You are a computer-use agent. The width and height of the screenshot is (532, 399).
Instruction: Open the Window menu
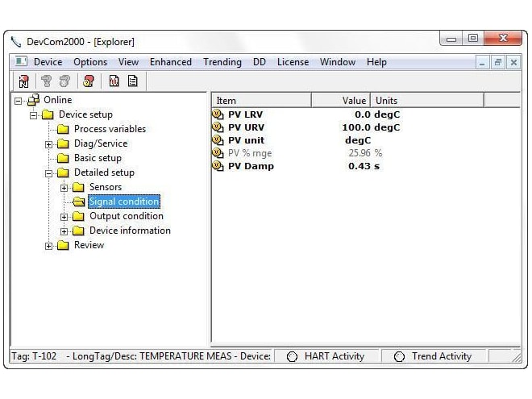[338, 62]
